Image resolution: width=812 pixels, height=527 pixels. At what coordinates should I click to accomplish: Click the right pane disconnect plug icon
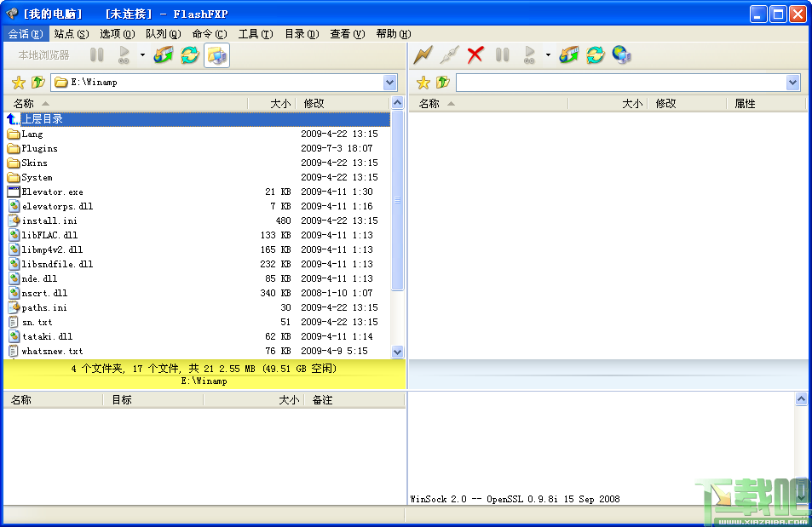pyautogui.click(x=449, y=54)
